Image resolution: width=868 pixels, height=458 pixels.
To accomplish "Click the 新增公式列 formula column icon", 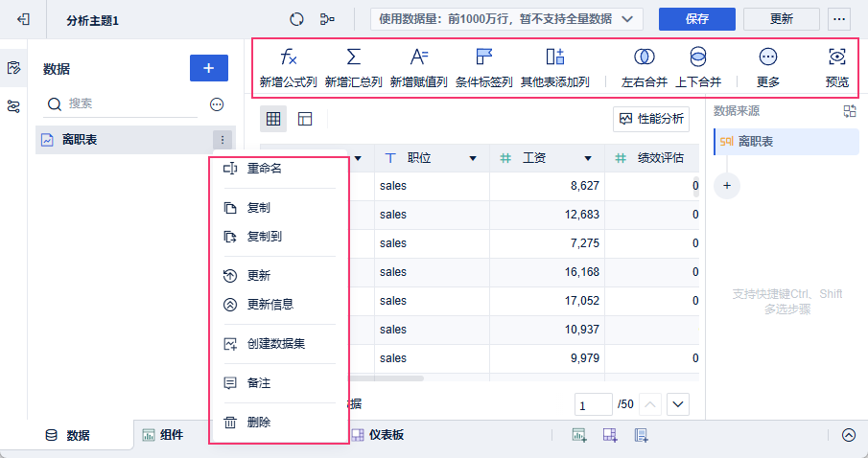I will [288, 57].
